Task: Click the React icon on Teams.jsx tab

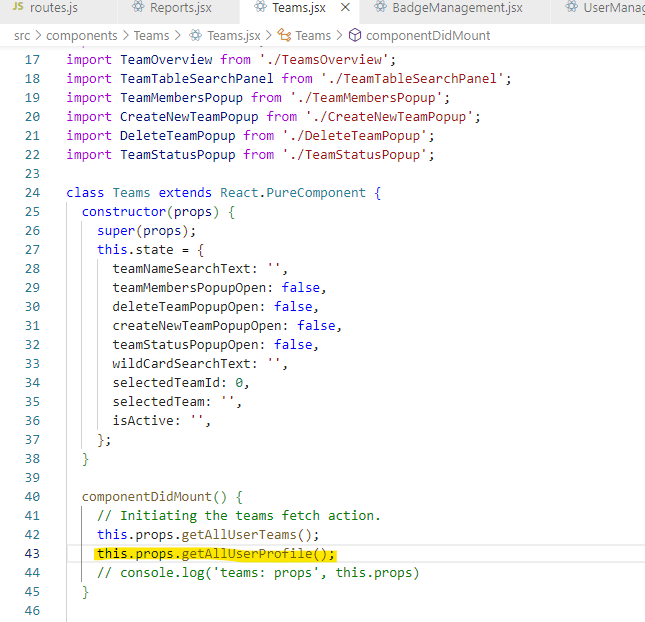Action: click(260, 7)
